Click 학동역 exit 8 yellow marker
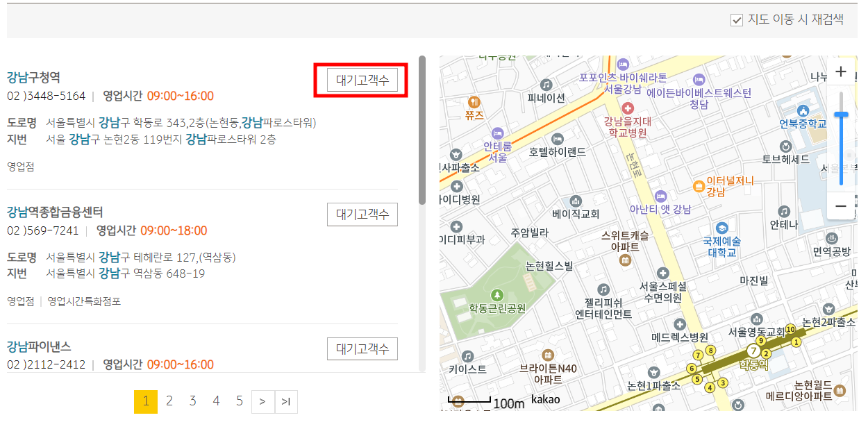The width and height of the screenshot is (868, 429). (x=710, y=350)
